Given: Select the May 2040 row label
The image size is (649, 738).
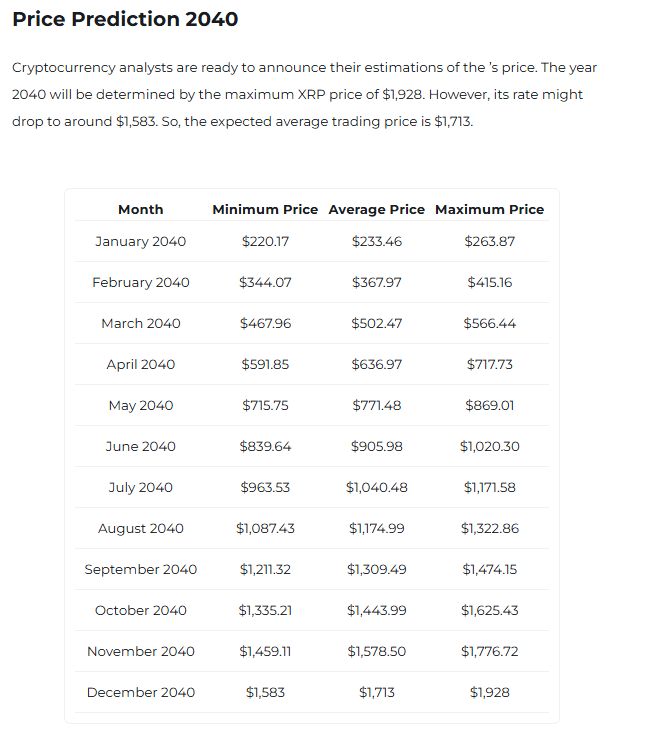Looking at the screenshot, I should click(140, 405).
